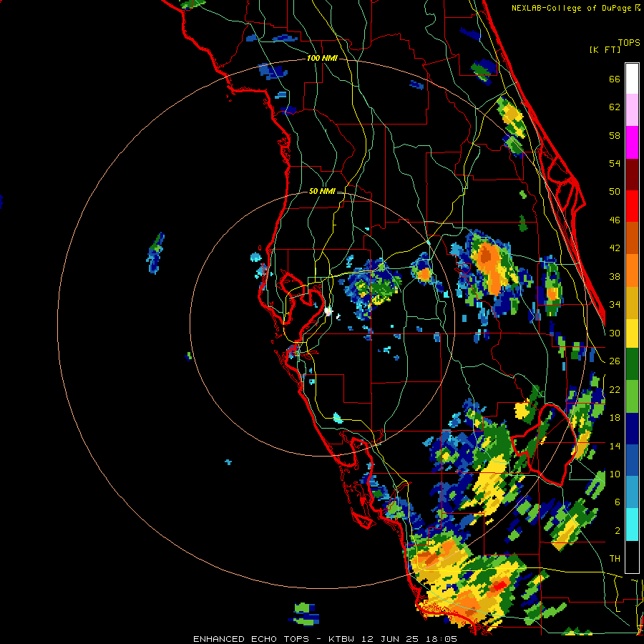This screenshot has height=644, width=644.
Task: Click the 50 NMI range ring label
Action: click(x=322, y=191)
